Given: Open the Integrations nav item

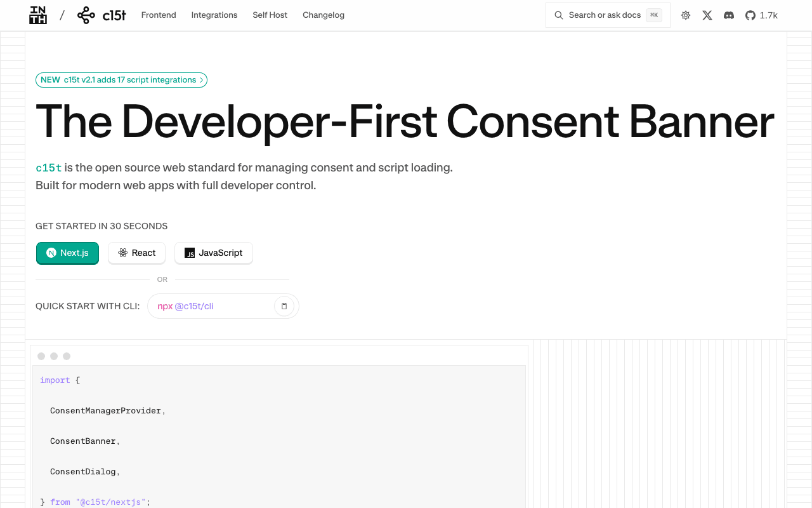Looking at the screenshot, I should [x=214, y=15].
